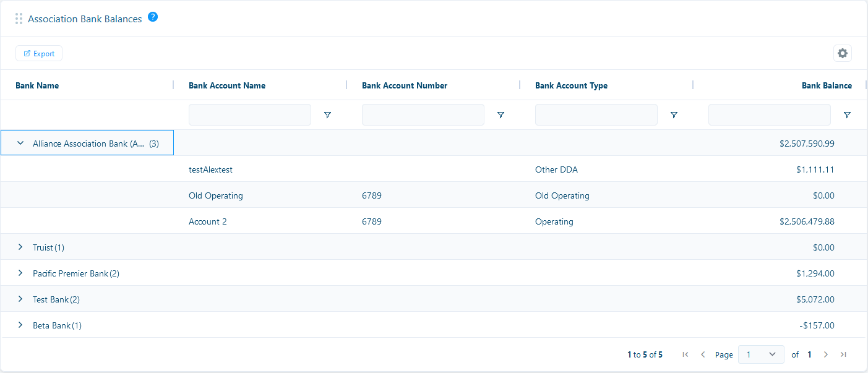Screen dimensions: 868x373
Task: Open the page number dropdown
Action: tap(761, 354)
